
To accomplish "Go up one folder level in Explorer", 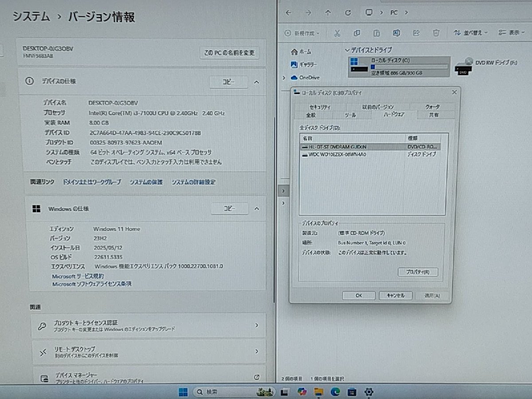I will (x=328, y=12).
